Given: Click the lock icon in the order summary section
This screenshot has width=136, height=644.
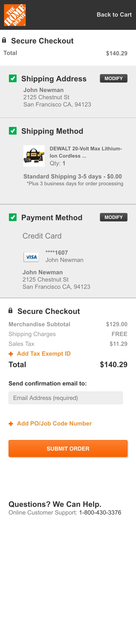Looking at the screenshot, I should (x=10, y=310).
